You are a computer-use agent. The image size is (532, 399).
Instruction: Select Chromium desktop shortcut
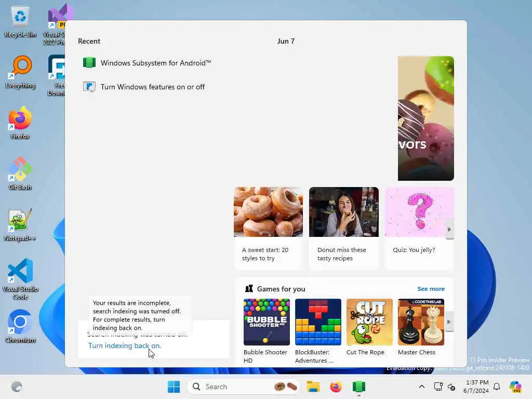(20, 326)
